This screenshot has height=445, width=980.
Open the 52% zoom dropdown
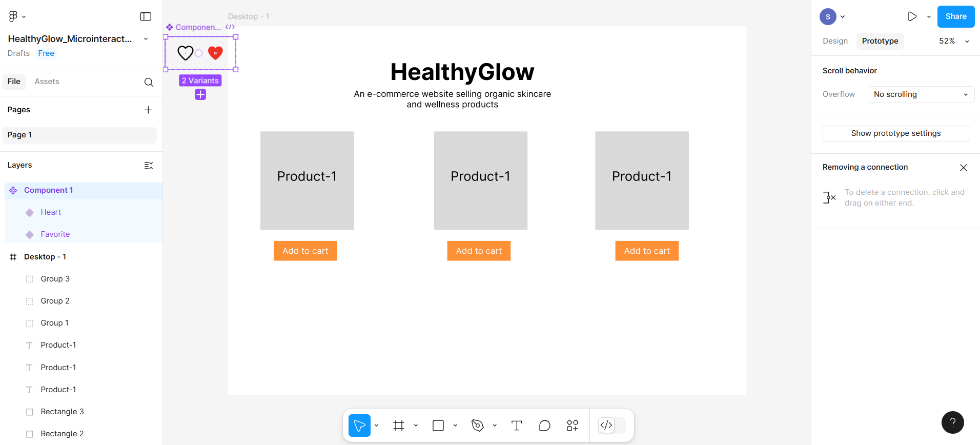click(x=954, y=41)
